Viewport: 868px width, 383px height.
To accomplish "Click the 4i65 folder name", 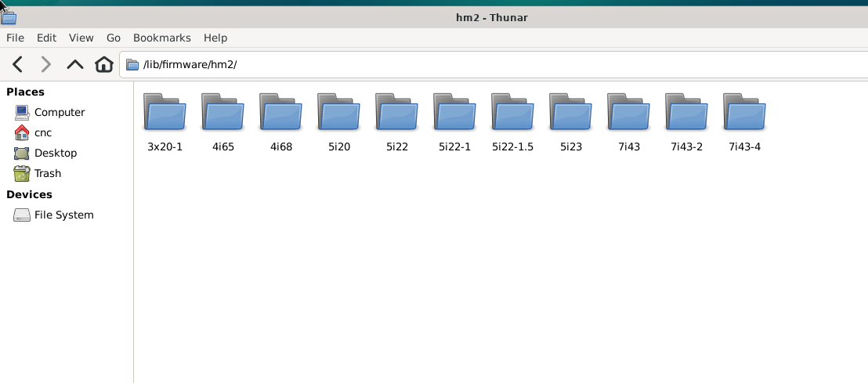I will [223, 147].
